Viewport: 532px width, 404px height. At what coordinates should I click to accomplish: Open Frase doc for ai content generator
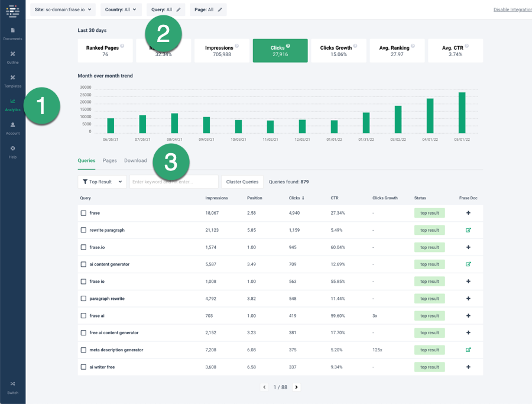tap(468, 264)
